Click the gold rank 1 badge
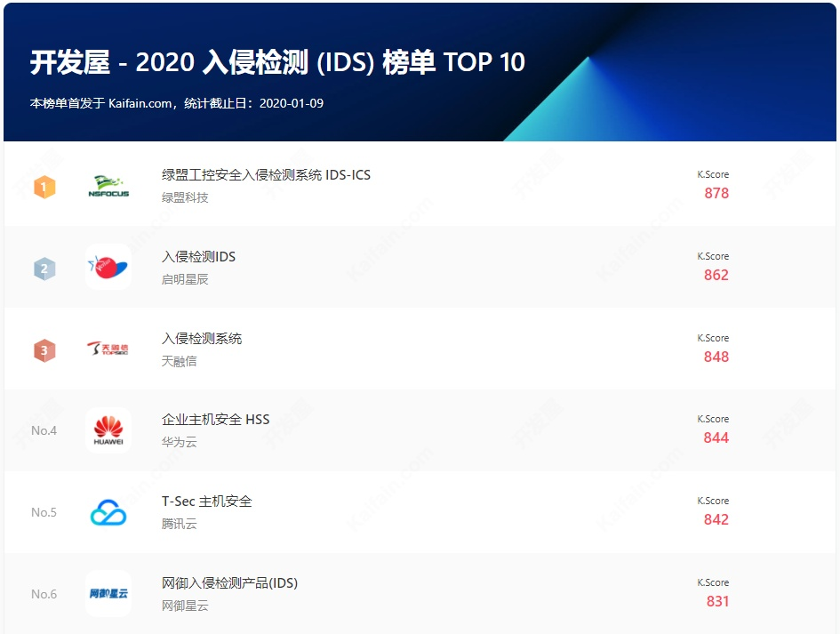The width and height of the screenshot is (840, 634). click(44, 187)
